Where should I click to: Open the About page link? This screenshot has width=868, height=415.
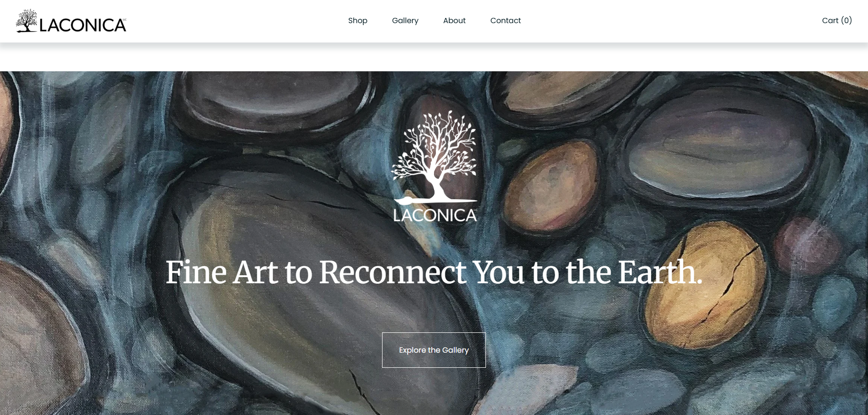pos(454,20)
